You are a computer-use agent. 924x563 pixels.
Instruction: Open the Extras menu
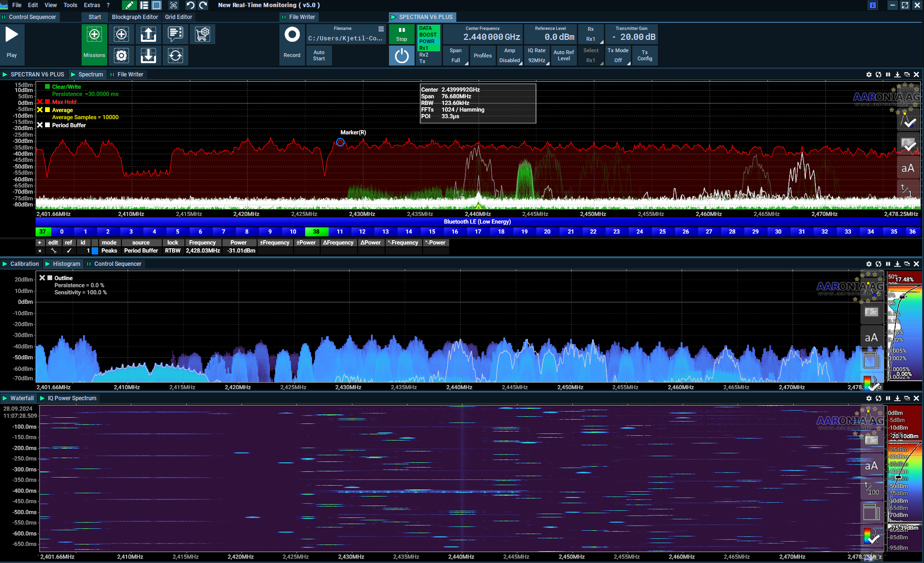click(x=92, y=5)
